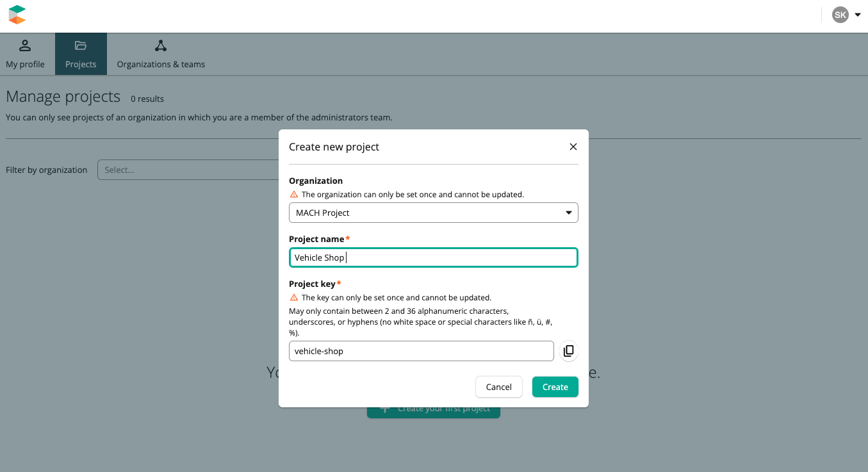This screenshot has width=868, height=472.
Task: Click the warning icon under Project key
Action: pyautogui.click(x=294, y=297)
